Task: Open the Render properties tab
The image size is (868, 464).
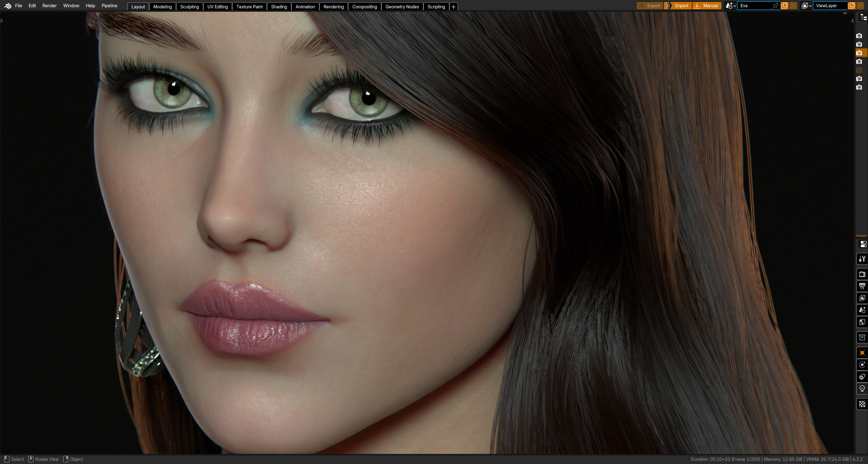Action: [862, 274]
